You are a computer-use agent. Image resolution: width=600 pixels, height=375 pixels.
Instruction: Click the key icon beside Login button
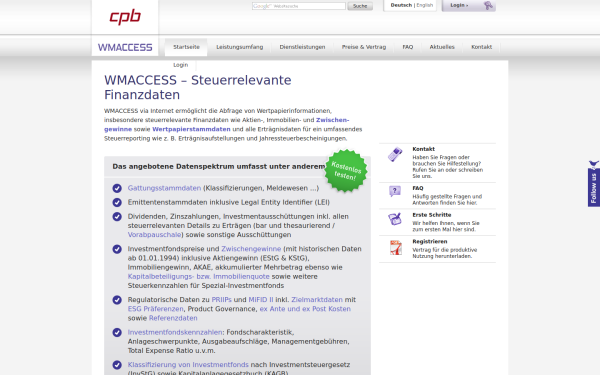pos(488,5)
